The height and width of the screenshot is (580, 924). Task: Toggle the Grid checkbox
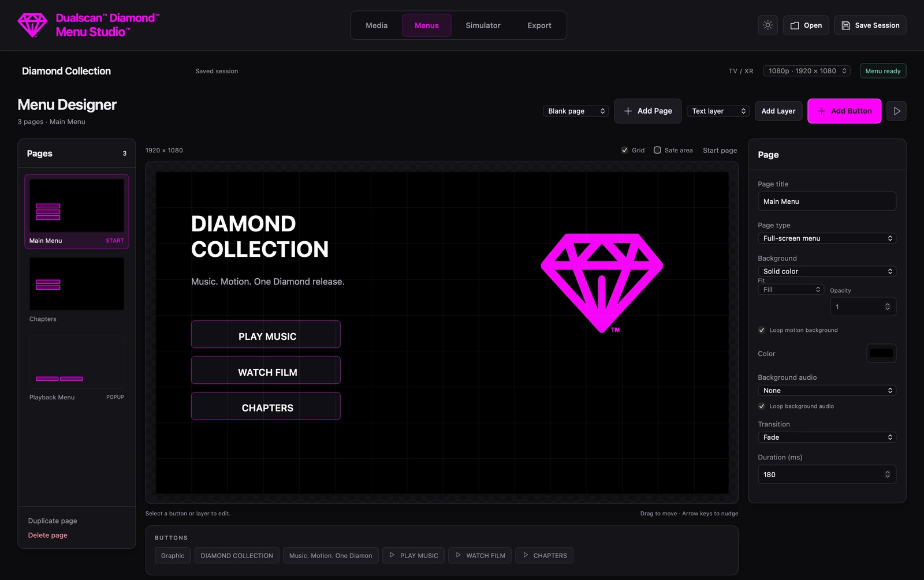click(624, 150)
